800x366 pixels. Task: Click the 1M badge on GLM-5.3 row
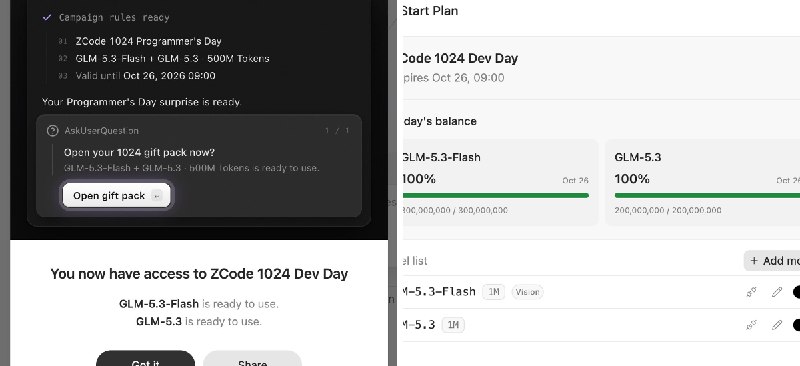pos(453,325)
